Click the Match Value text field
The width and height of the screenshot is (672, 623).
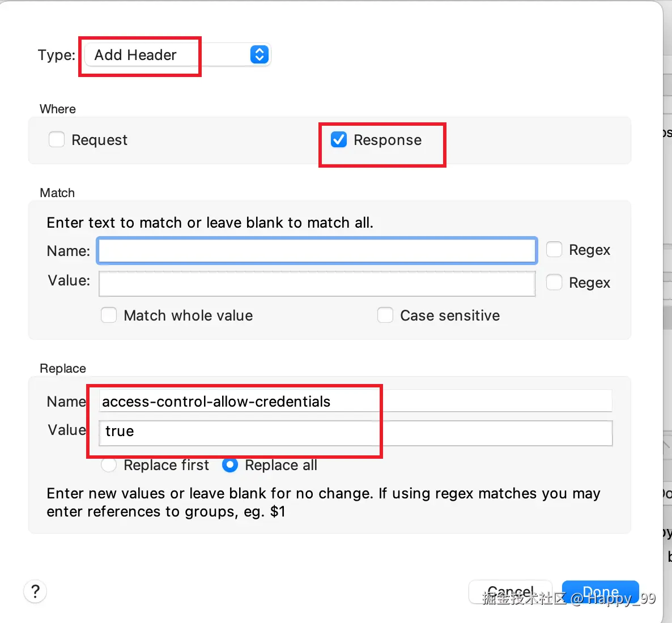click(317, 283)
